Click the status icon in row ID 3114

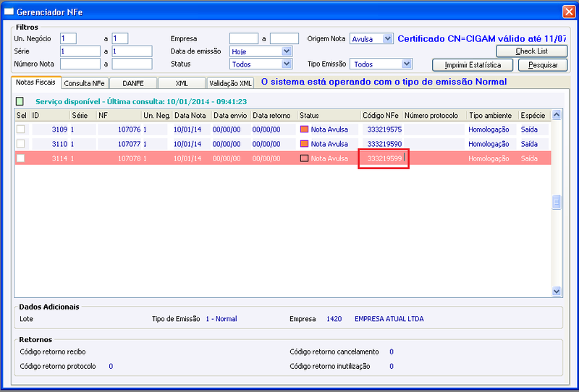[x=304, y=158]
